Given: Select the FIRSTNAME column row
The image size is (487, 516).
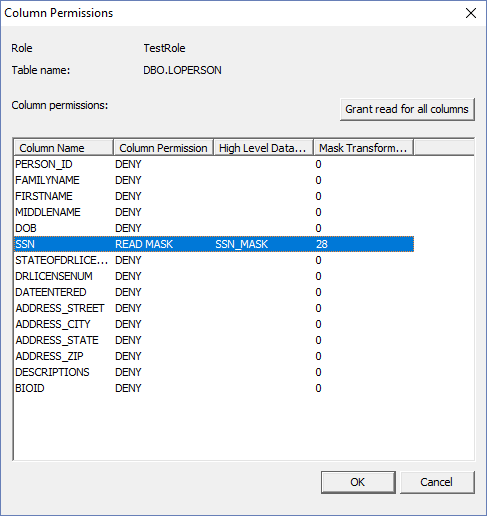Looking at the screenshot, I should tap(214, 196).
